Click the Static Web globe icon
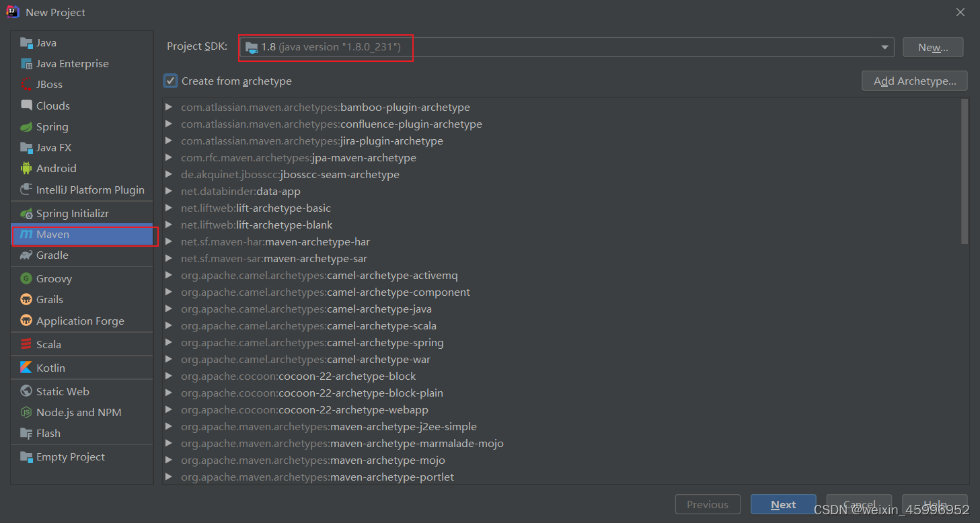This screenshot has height=523, width=980. (26, 391)
